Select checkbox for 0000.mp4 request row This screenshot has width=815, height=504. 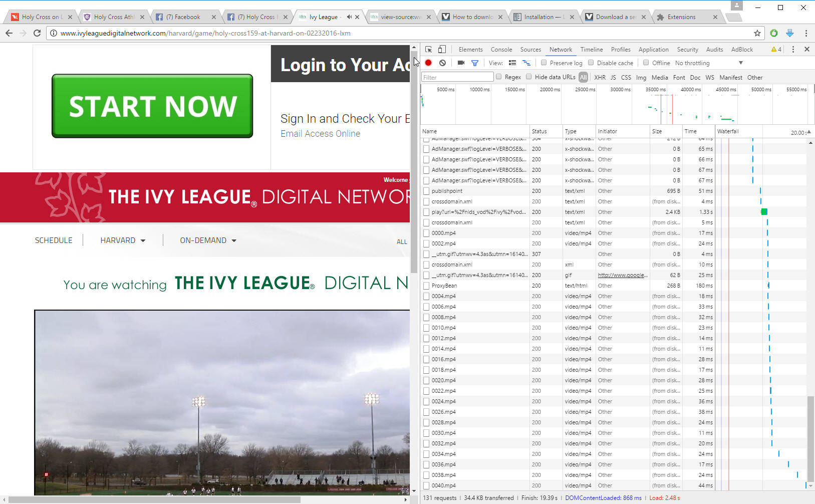click(426, 233)
